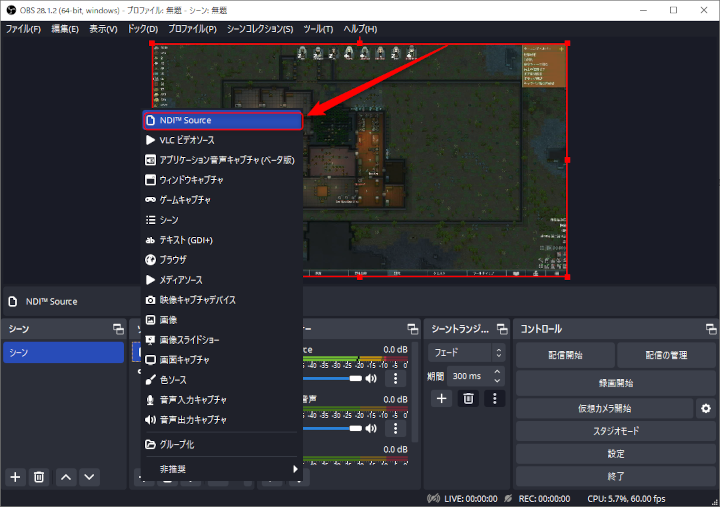Select 色ソース entry
Image resolution: width=720 pixels, height=507 pixels.
222,380
